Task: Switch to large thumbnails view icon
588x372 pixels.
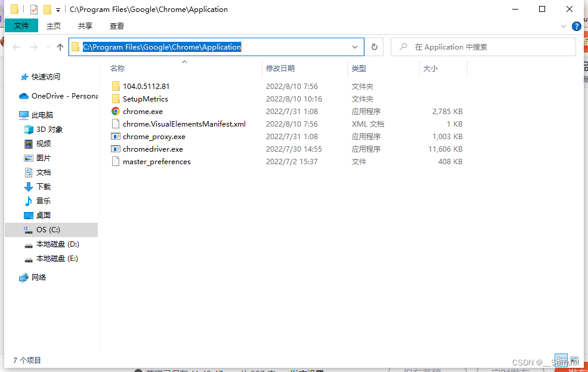Action: [x=574, y=359]
